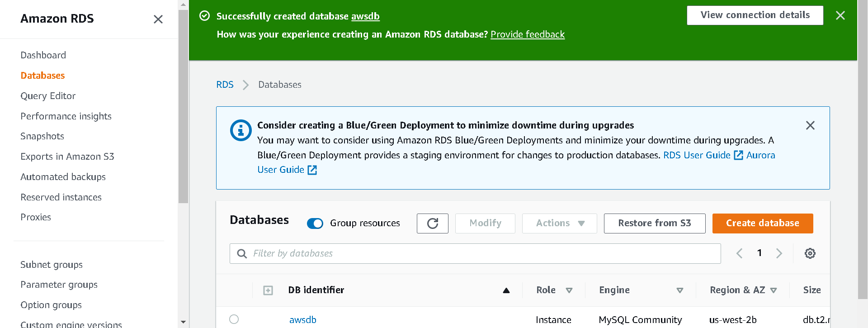Image resolution: width=868 pixels, height=328 pixels.
Task: Click the us-west-2b region cell
Action: click(733, 320)
